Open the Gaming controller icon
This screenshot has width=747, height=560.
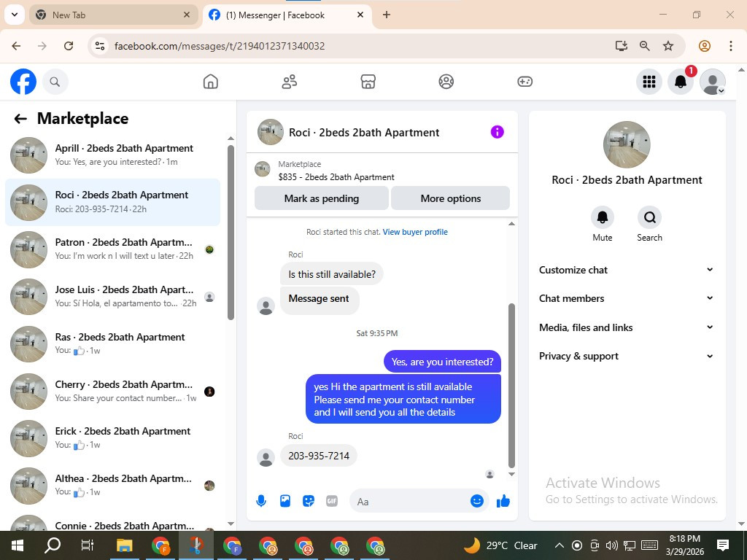tap(525, 82)
